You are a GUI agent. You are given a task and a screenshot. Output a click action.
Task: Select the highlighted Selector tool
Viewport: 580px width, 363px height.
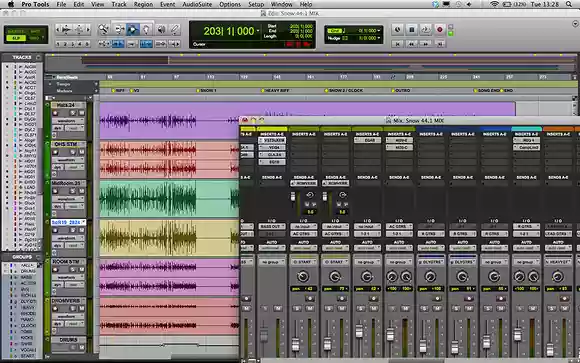132,30
